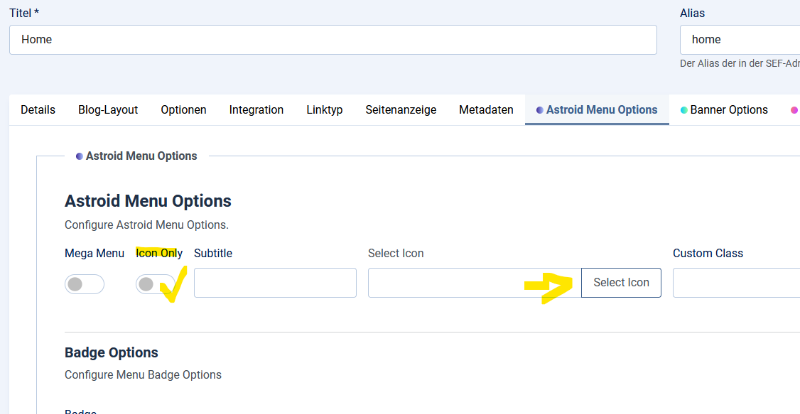The width and height of the screenshot is (800, 414).
Task: Click the empty Select Icon text field
Action: pyautogui.click(x=474, y=283)
